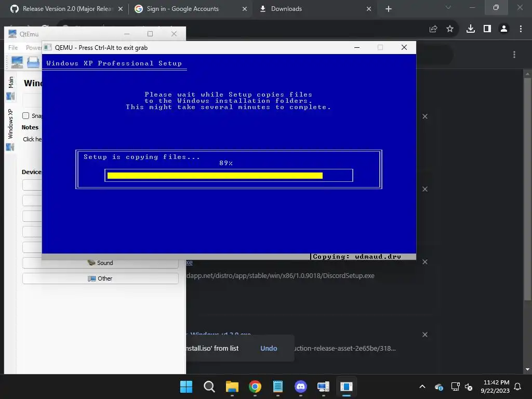
Task: Open a new Chrome tab with plus button
Action: [x=389, y=9]
